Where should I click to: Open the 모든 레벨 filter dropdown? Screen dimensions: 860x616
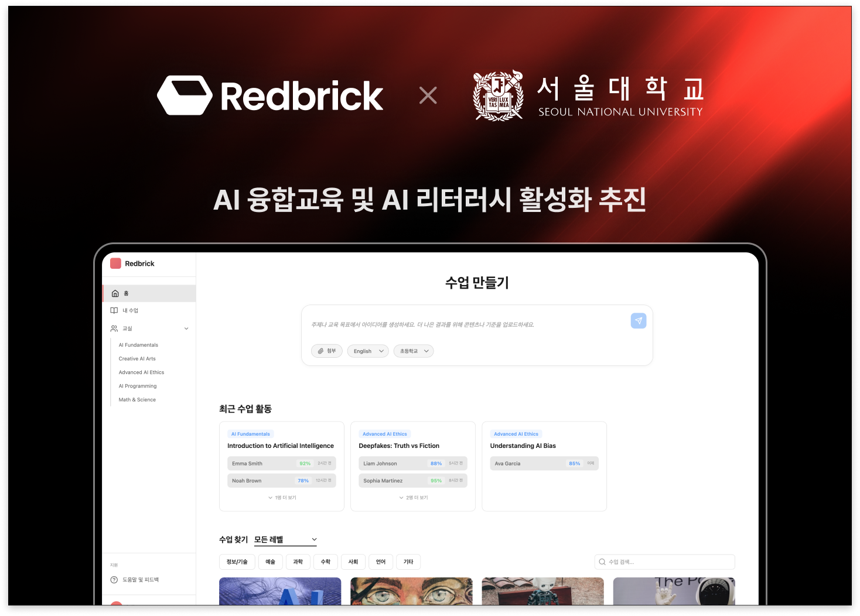coord(285,539)
